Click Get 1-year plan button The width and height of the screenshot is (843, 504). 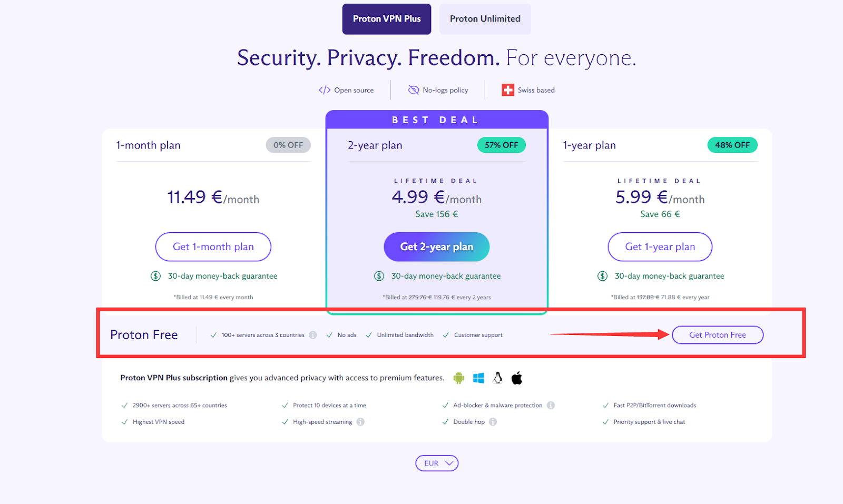[660, 247]
